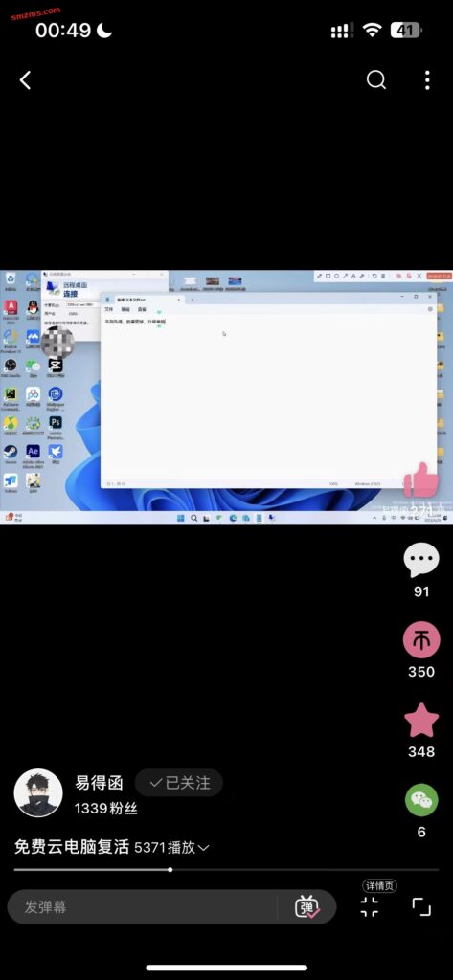The width and height of the screenshot is (453, 980).
Task: Open the comments bubble showing 91
Action: point(421,560)
